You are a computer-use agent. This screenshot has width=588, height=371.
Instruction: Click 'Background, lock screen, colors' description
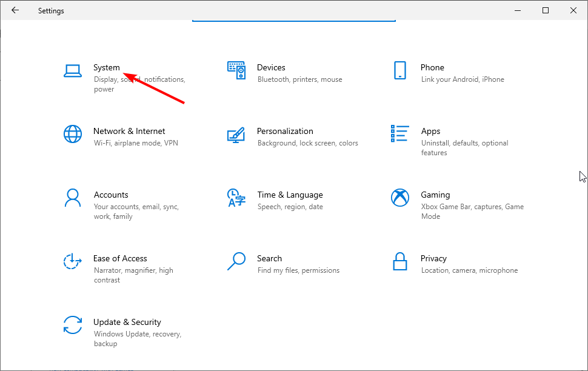[307, 143]
